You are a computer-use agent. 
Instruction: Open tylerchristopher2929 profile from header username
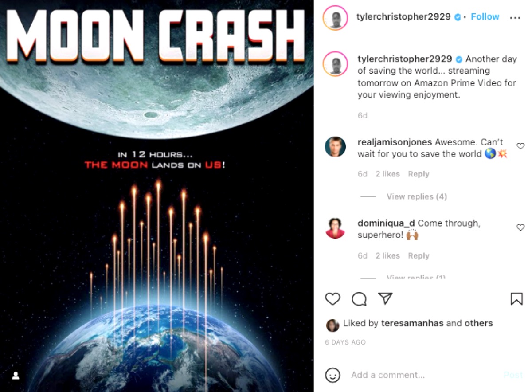[x=403, y=17]
